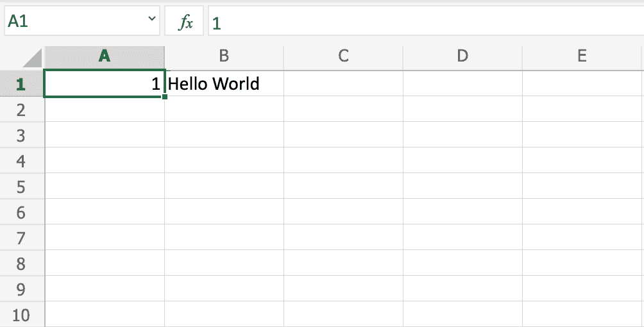The image size is (644, 327).
Task: Select row 5 header
Action: point(21,187)
